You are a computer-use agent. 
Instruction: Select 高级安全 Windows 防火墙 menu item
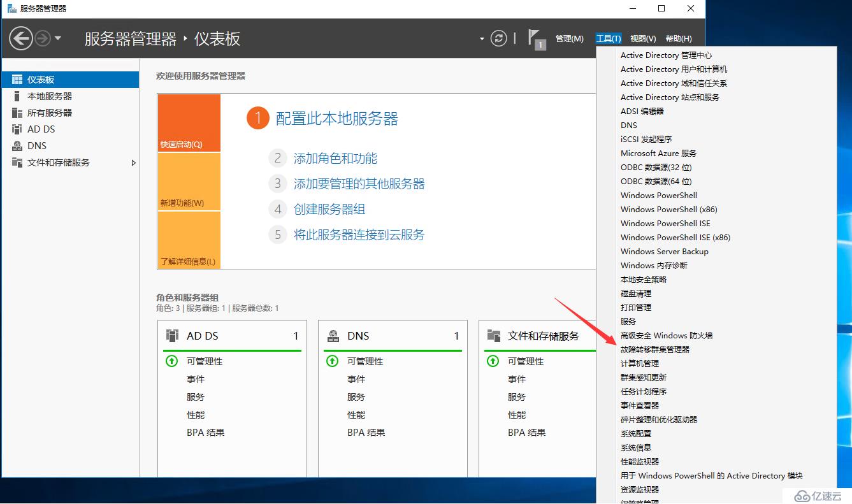click(x=667, y=336)
